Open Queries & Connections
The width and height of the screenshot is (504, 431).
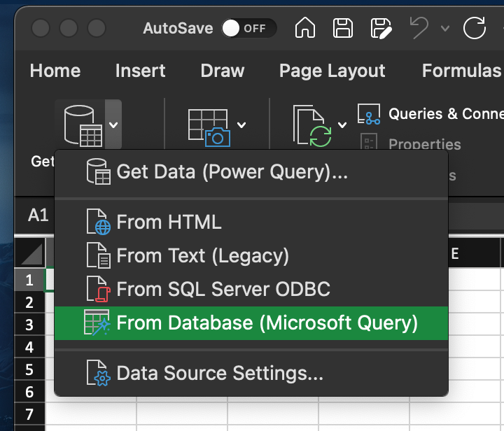[x=446, y=113]
